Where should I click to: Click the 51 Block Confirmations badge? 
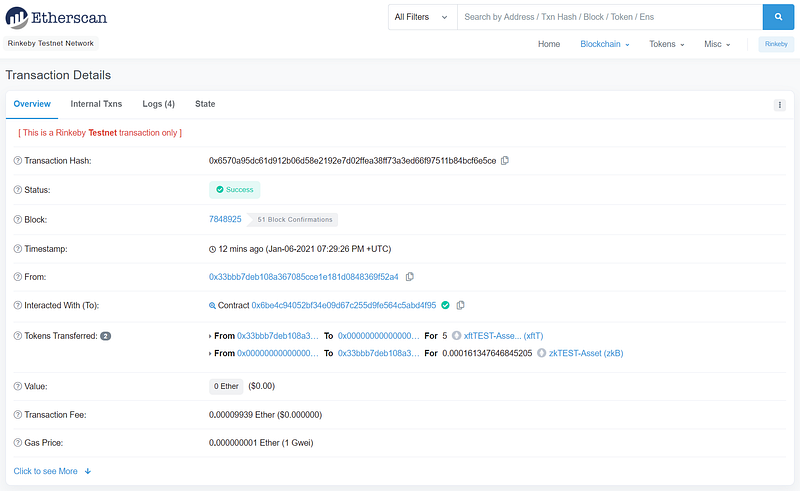point(293,219)
